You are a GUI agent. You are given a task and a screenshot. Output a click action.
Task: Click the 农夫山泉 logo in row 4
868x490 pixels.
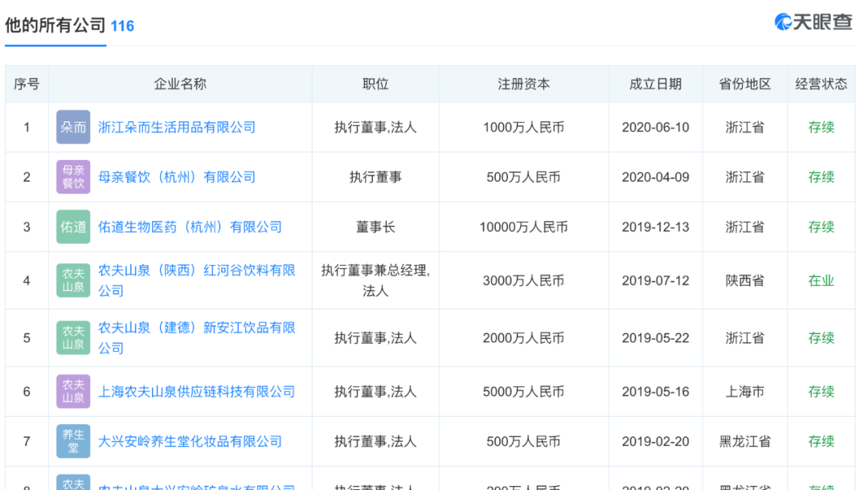click(x=73, y=280)
